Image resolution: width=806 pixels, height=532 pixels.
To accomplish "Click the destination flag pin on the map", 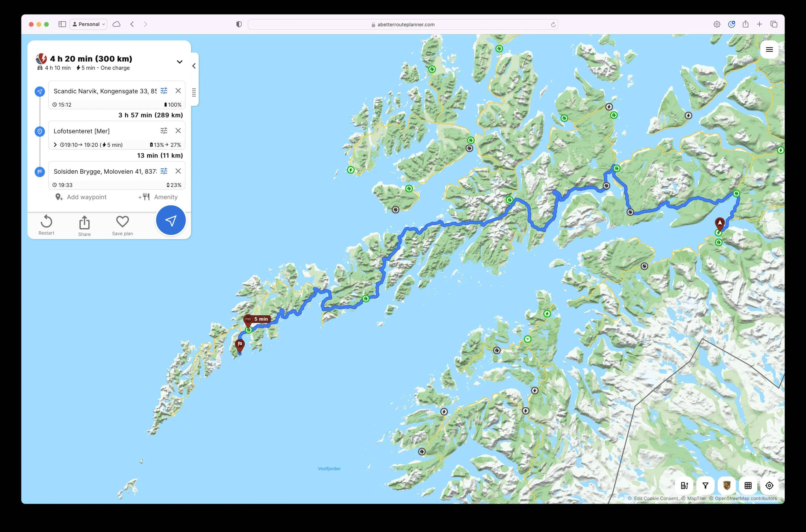I will point(240,345).
